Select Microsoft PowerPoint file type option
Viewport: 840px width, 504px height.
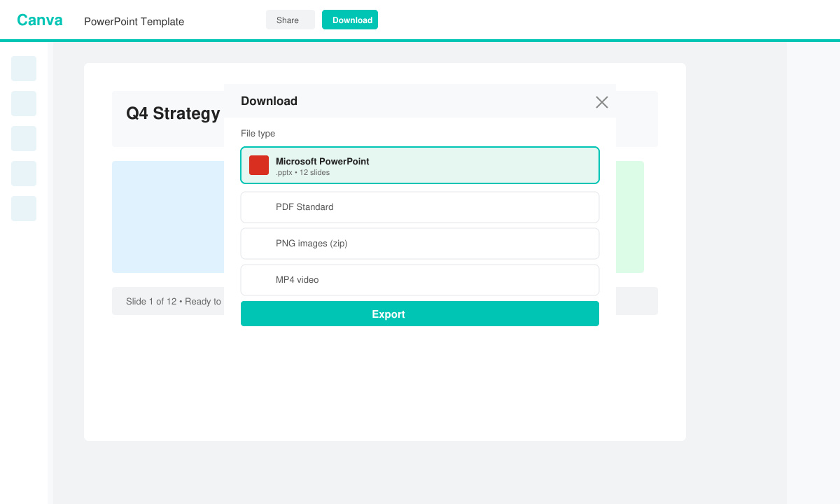tap(420, 165)
